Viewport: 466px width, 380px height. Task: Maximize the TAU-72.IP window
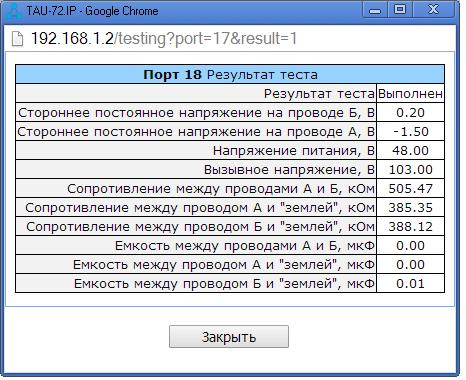[400, 10]
